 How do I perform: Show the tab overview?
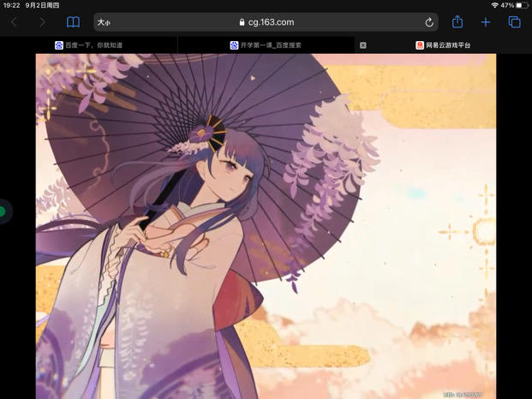point(514,22)
